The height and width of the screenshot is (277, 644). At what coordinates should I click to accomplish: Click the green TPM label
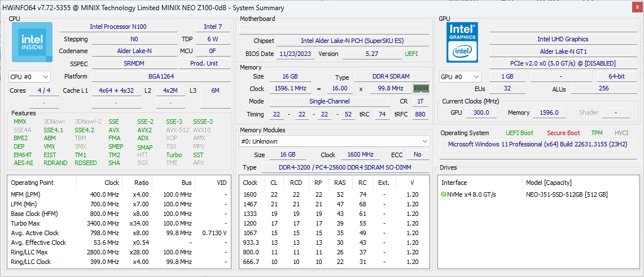[x=597, y=133]
